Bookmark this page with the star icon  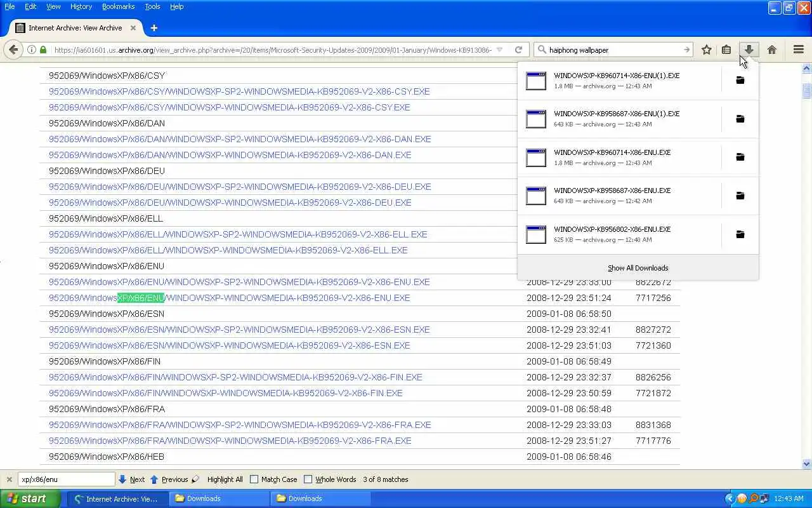pos(707,50)
